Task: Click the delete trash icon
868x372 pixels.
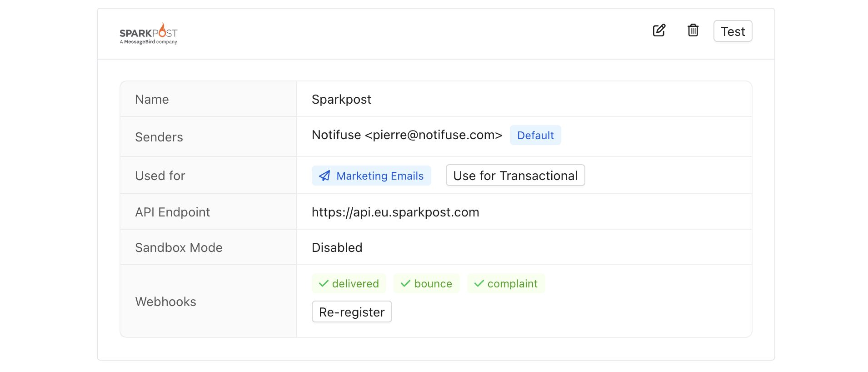Action: (693, 30)
